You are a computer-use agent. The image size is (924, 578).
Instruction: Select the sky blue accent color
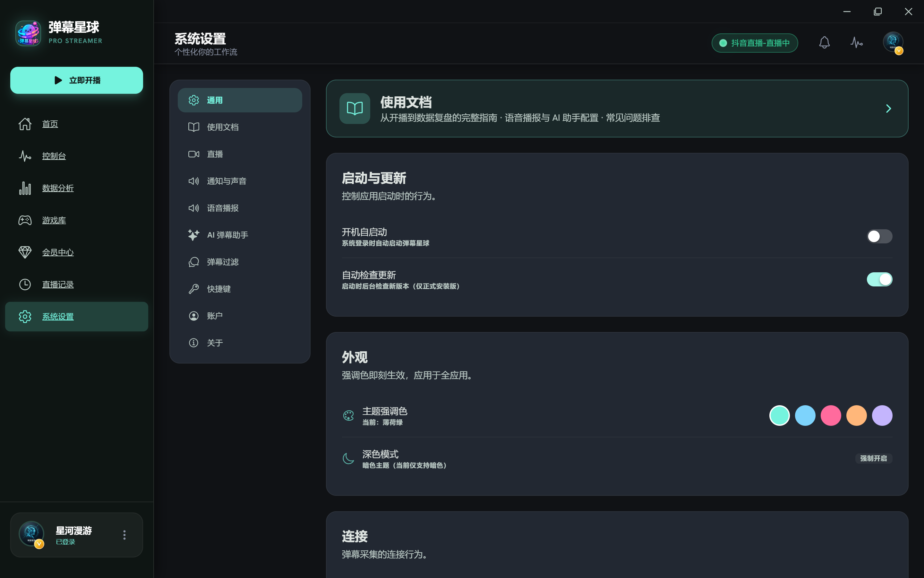click(x=805, y=416)
